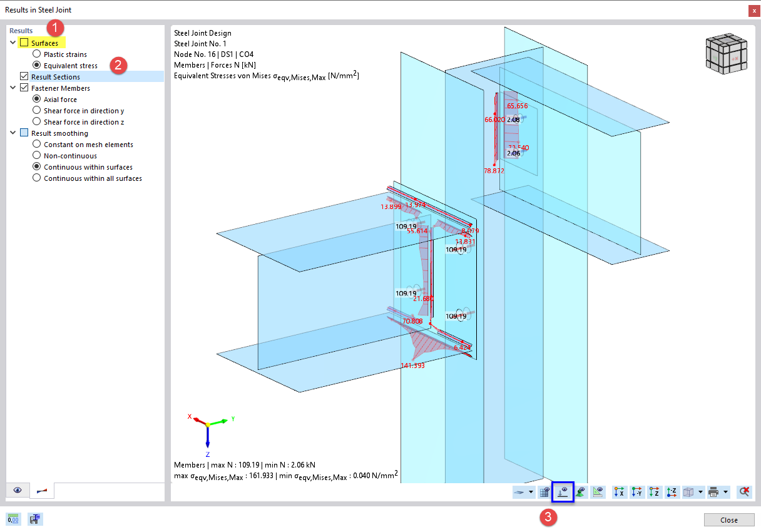Show results in table grid icon

(x=544, y=492)
